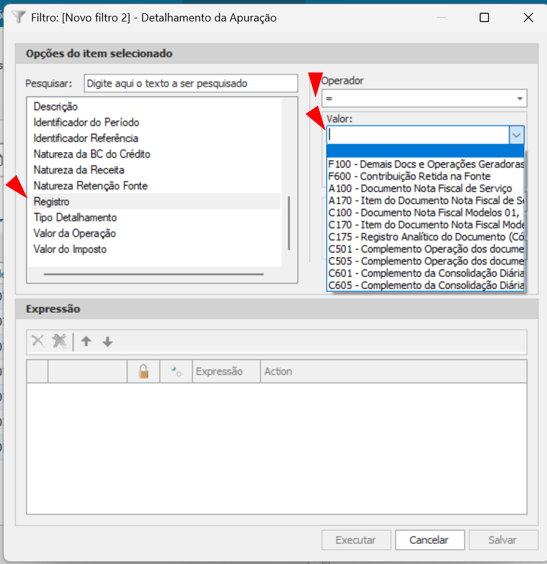The image size is (547, 564).
Task: Click the padlock column header icon
Action: click(x=143, y=371)
